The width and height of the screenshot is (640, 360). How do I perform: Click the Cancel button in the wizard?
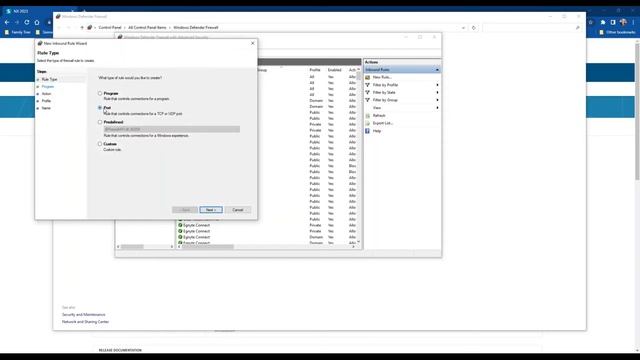[x=238, y=210]
